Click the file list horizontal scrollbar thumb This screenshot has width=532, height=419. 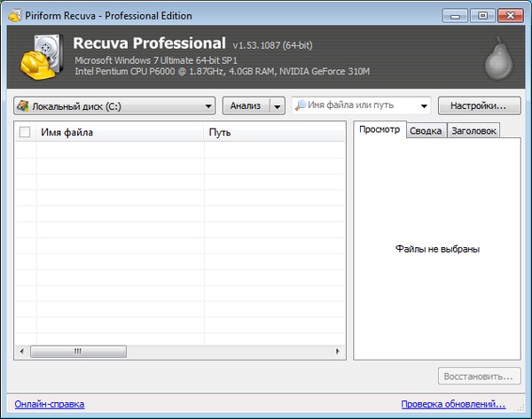[x=77, y=352]
